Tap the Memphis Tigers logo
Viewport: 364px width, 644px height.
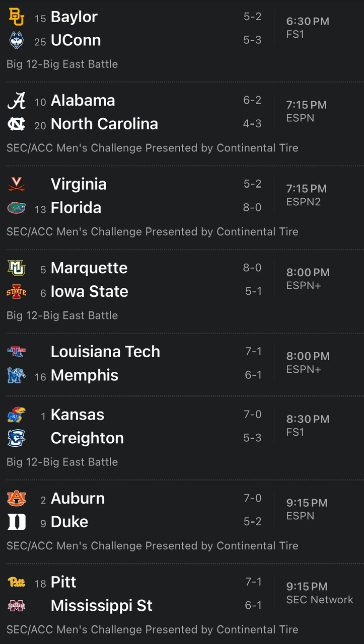[17, 375]
